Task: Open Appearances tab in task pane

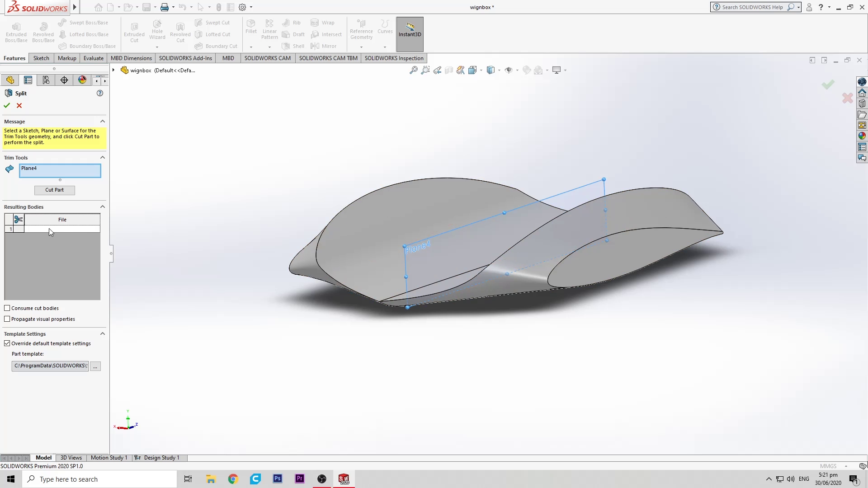Action: (862, 136)
